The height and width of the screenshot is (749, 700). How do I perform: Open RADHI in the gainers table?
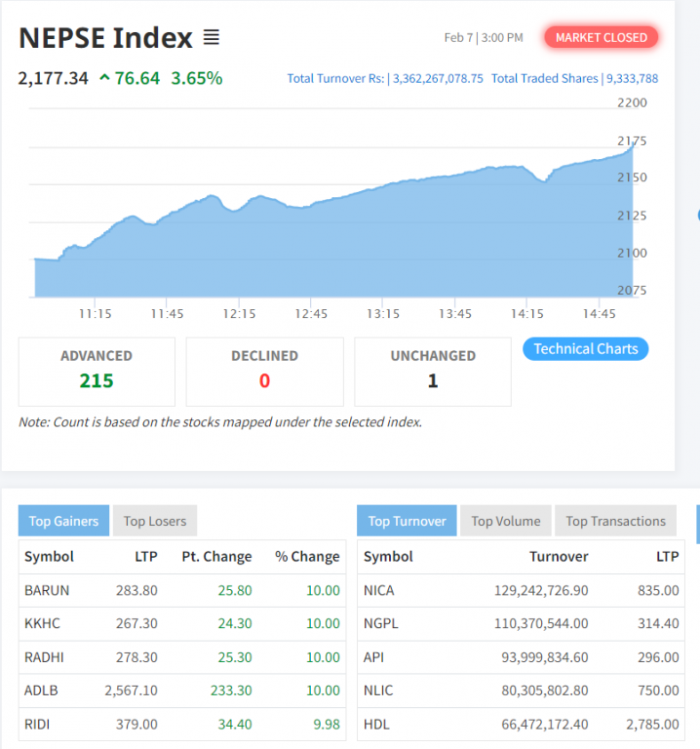click(44, 656)
